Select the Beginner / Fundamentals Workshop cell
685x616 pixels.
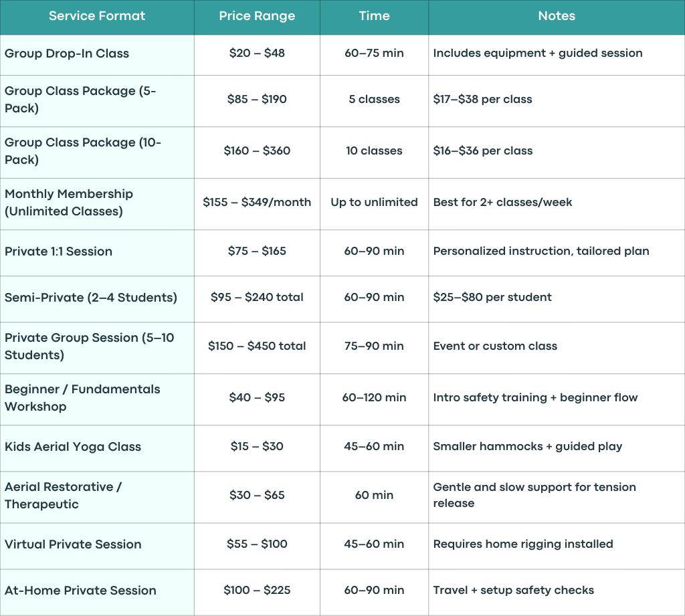[x=97, y=398]
